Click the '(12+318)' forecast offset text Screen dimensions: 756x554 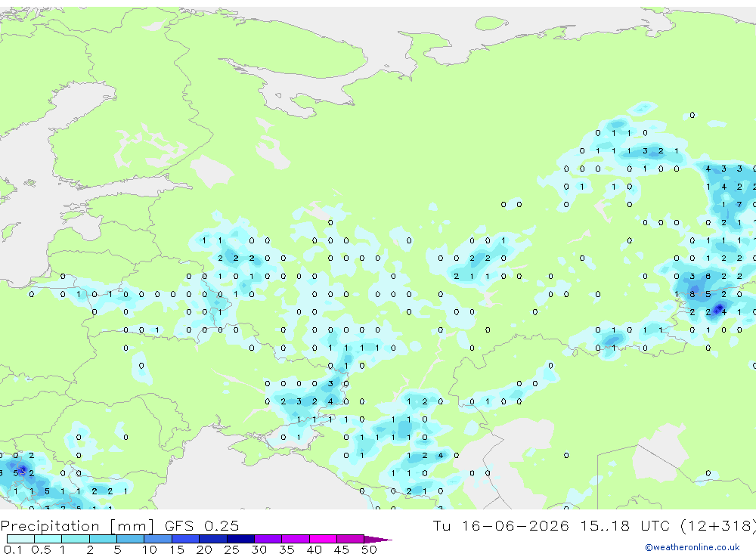tap(718, 525)
